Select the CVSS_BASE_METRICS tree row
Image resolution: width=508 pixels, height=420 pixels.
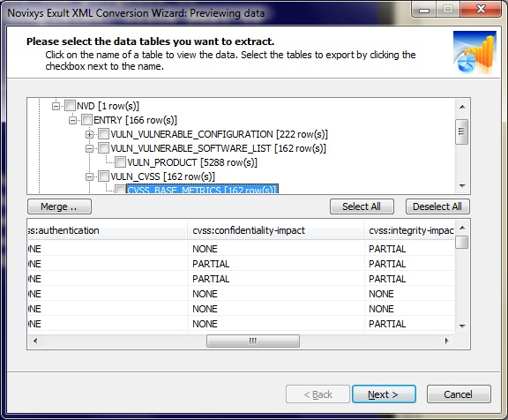203,189
